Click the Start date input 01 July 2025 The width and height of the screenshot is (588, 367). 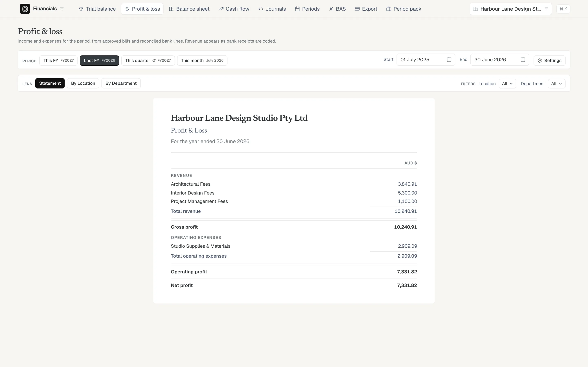pos(426,60)
